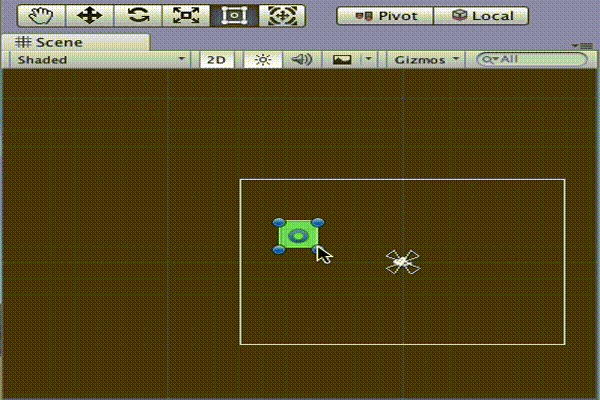Pick the combined Transform tool
Image resolution: width=600 pixels, height=400 pixels.
(283, 15)
